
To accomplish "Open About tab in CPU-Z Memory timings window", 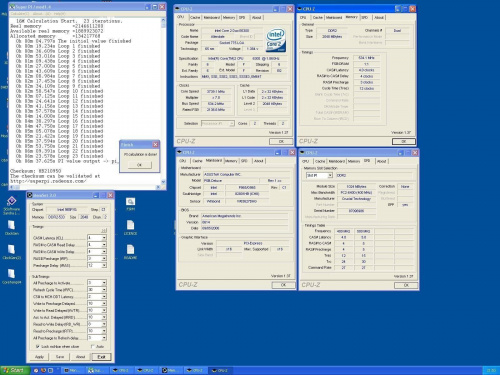I will 379,17.
